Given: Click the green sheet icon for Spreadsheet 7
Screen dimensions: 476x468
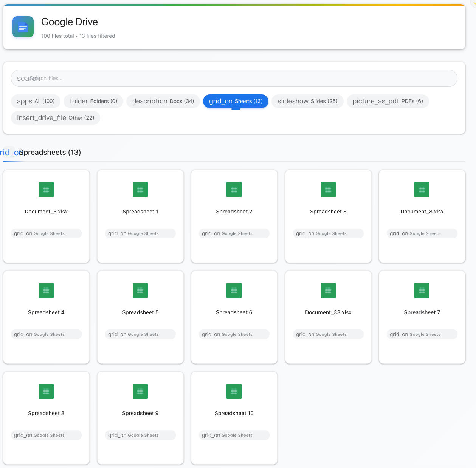Looking at the screenshot, I should click(x=422, y=290).
